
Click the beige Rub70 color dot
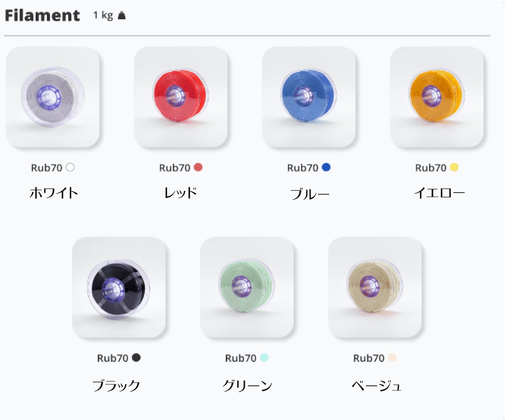tap(392, 358)
